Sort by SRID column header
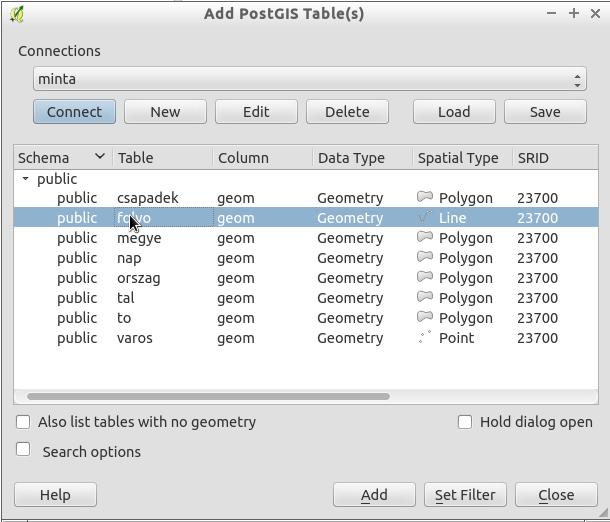The image size is (610, 522). coord(555,158)
